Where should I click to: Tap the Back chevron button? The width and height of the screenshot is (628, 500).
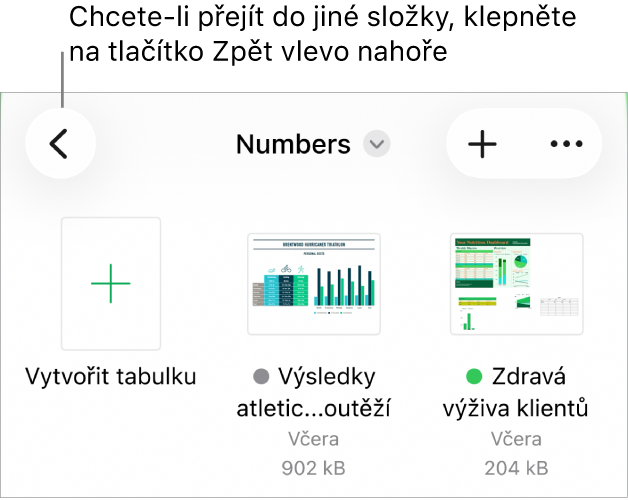(x=60, y=143)
